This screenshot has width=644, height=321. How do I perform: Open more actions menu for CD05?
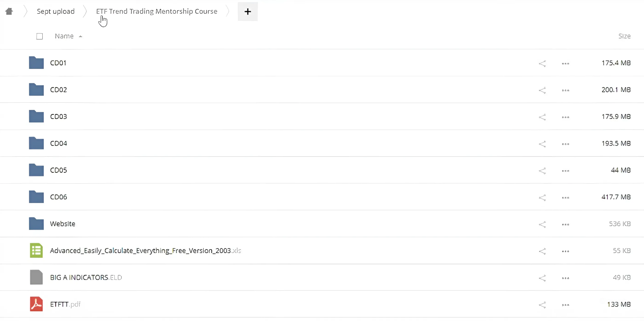(x=566, y=171)
